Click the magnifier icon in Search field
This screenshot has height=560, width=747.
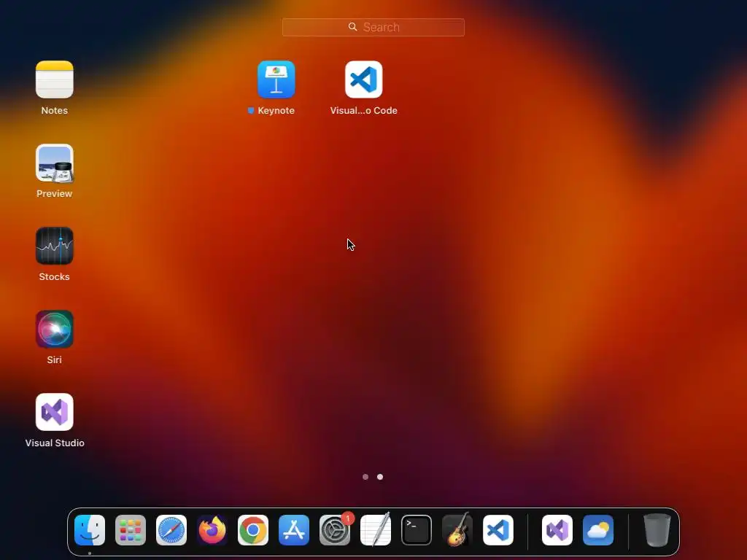[x=352, y=27]
